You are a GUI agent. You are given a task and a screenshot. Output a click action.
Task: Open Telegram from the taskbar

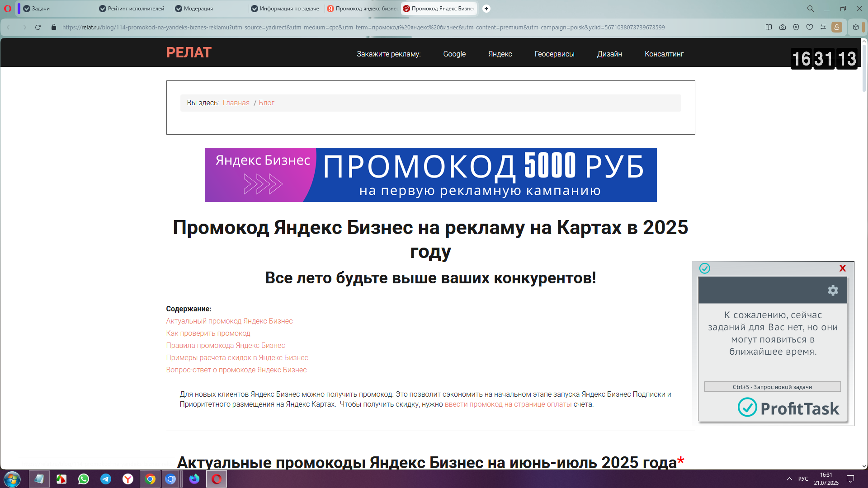tap(106, 479)
